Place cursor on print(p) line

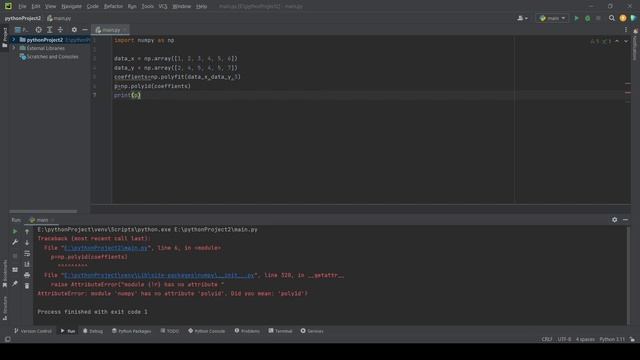pyautogui.click(x=127, y=95)
